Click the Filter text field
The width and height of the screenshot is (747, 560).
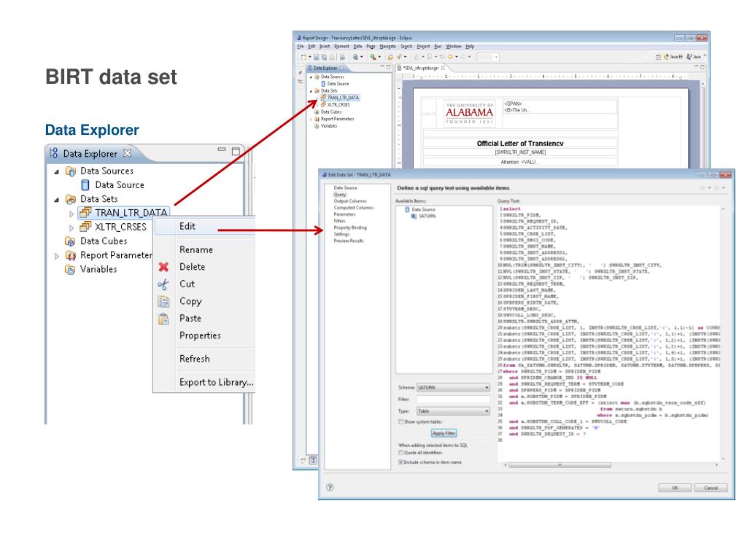click(x=453, y=399)
